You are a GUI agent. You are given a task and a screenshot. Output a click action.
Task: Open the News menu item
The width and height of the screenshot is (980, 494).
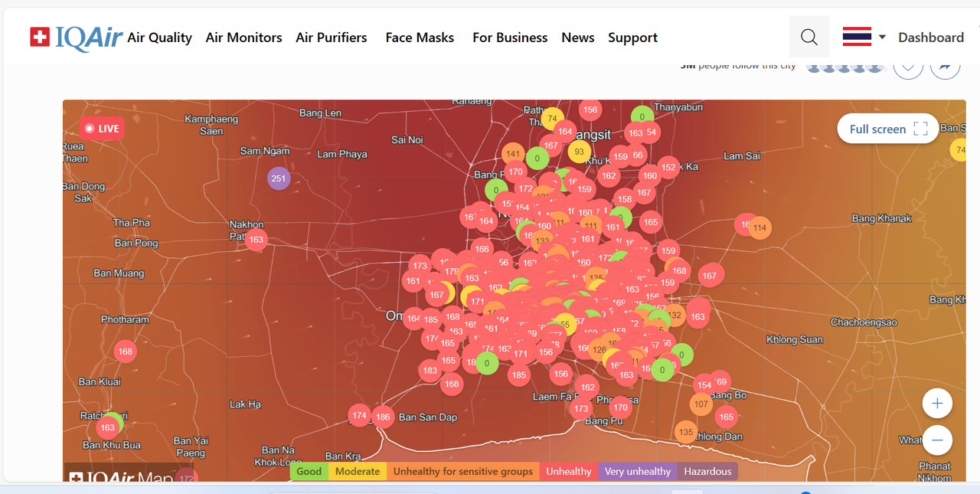[578, 37]
